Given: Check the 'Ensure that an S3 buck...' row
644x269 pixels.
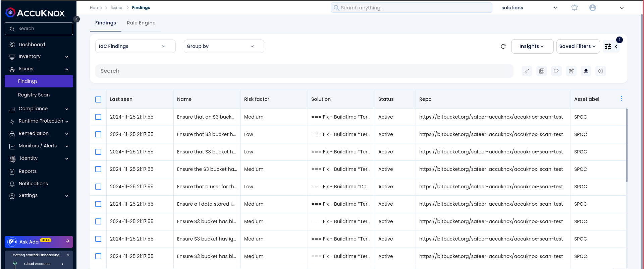Looking at the screenshot, I should tap(98, 117).
